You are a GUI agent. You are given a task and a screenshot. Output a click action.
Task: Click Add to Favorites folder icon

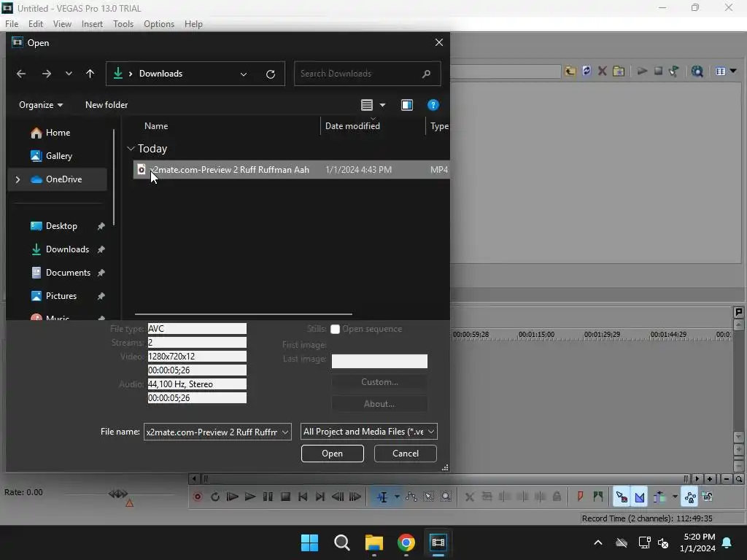point(619,71)
